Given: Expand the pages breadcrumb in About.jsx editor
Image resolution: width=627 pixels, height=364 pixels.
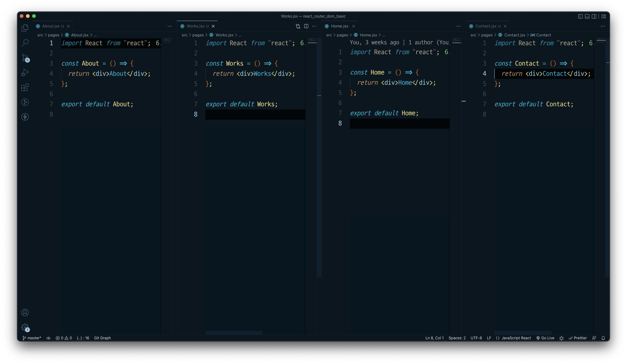Looking at the screenshot, I should coord(54,35).
